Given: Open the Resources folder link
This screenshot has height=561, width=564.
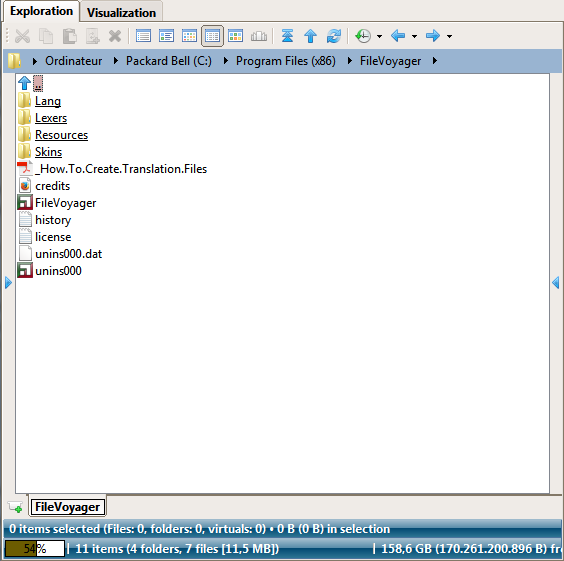Looking at the screenshot, I should click(61, 135).
